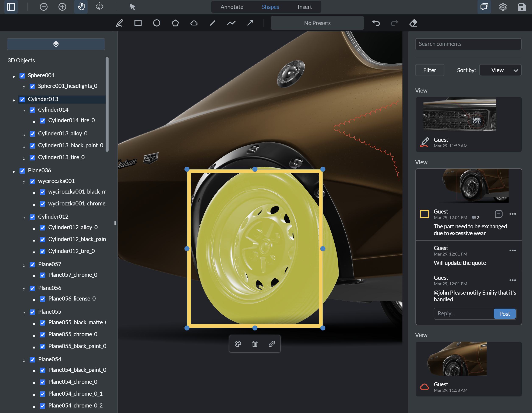Toggle the Cylinder014 checkbox
The image size is (532, 413).
(32, 110)
